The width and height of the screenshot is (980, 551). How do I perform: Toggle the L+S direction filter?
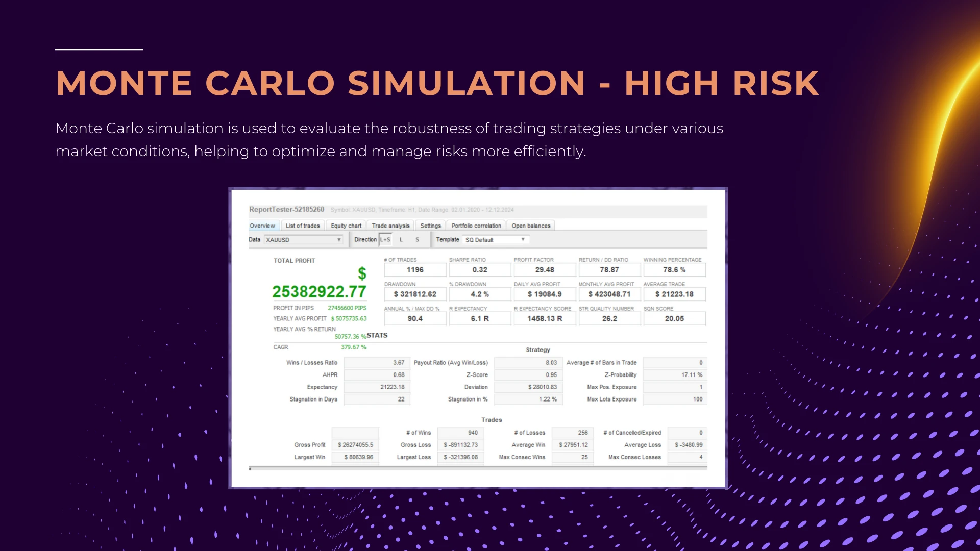coord(384,239)
